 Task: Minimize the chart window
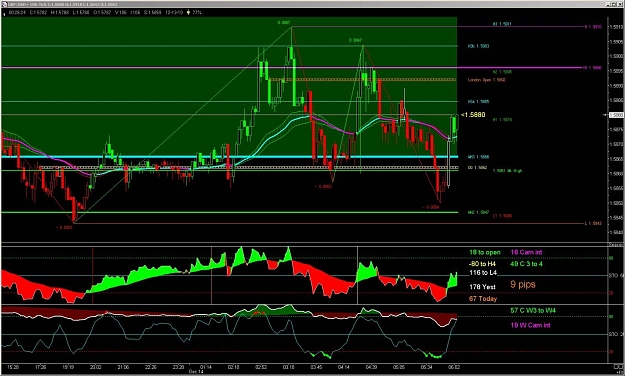(609, 4)
